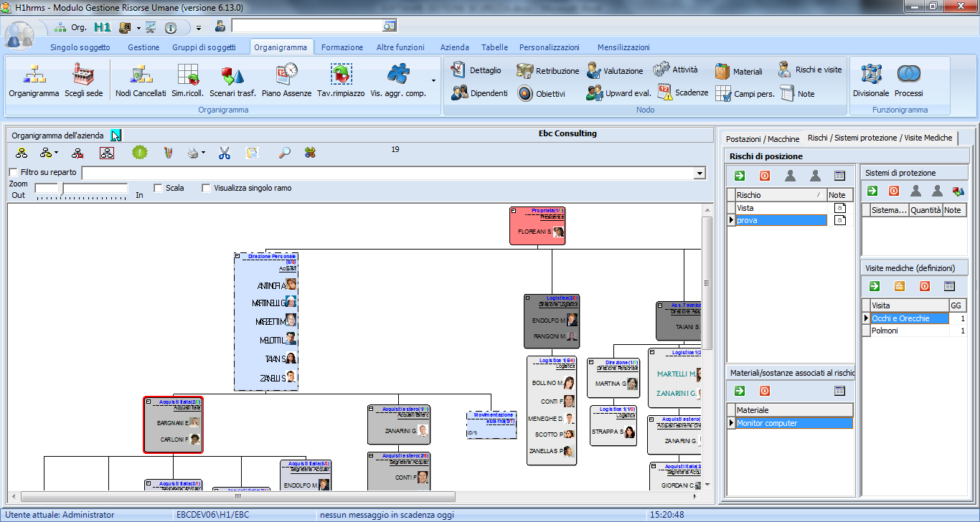Collapse the Proprietà node

coord(514,211)
